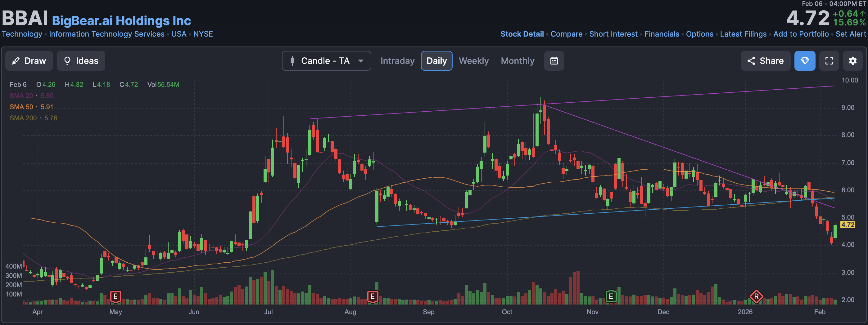Expand the Candle - TA chart type dropdown
The image size is (868, 325).
tap(326, 61)
